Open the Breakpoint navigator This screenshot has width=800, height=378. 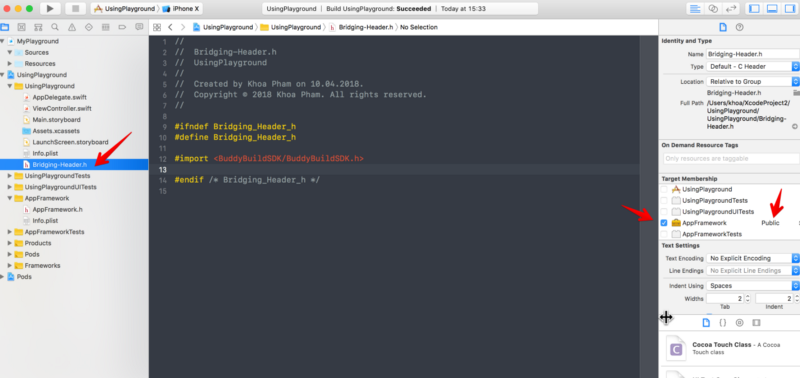pyautogui.click(x=122, y=27)
